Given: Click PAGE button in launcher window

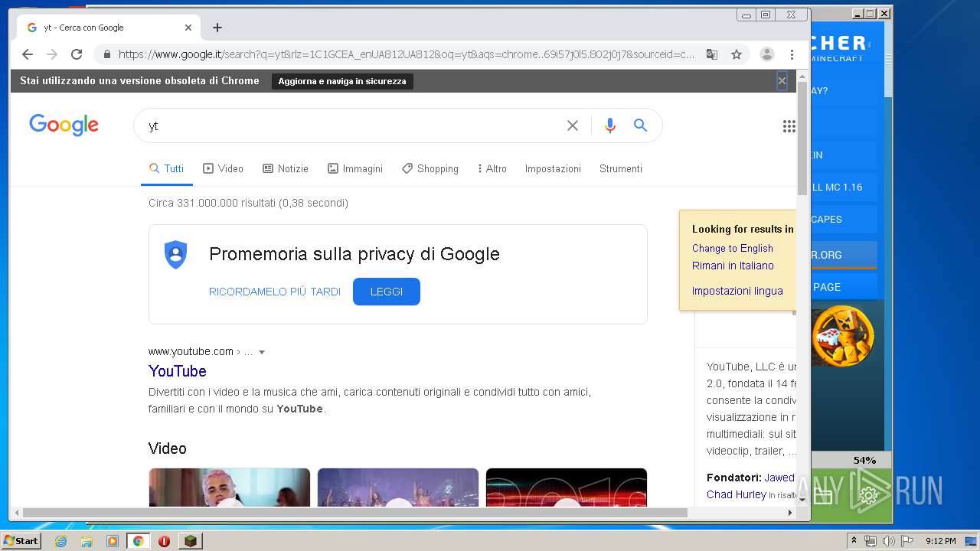Looking at the screenshot, I should click(x=842, y=287).
